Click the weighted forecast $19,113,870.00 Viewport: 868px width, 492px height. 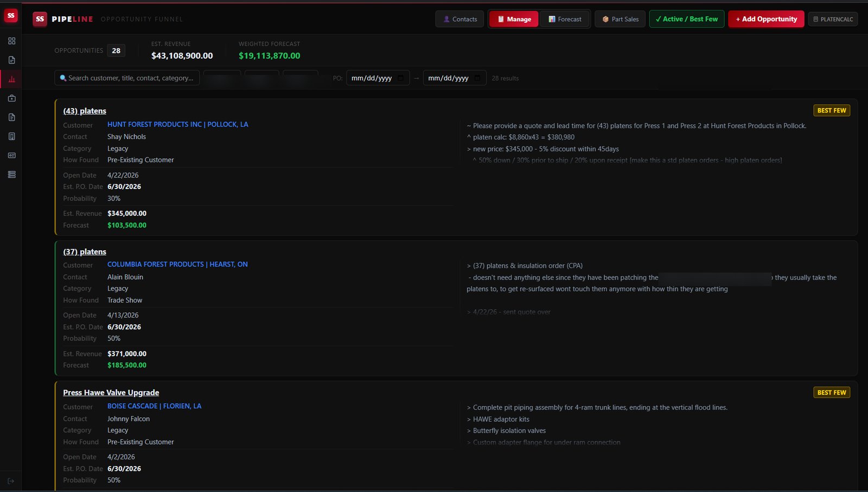269,55
